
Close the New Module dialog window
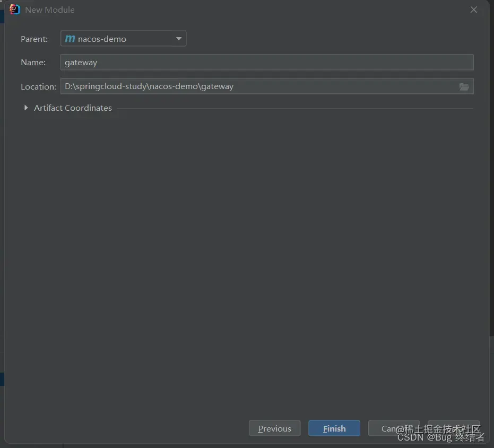tap(473, 10)
